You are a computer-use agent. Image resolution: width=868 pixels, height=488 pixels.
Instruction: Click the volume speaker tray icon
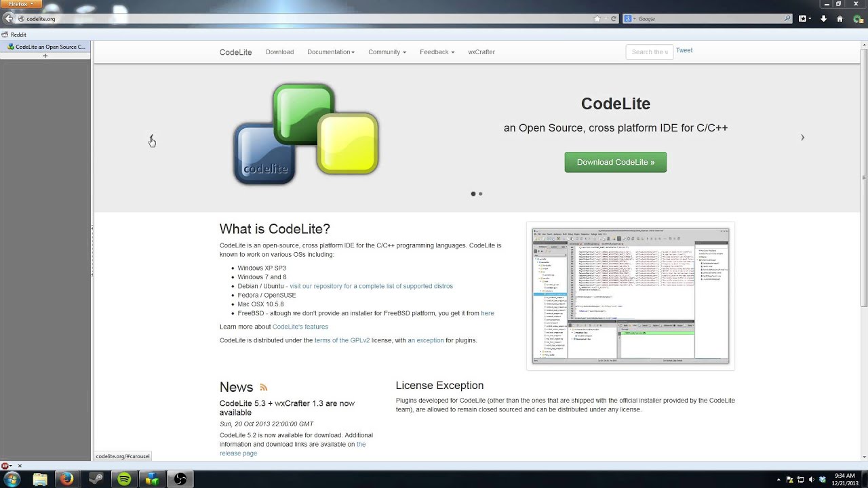click(812, 480)
